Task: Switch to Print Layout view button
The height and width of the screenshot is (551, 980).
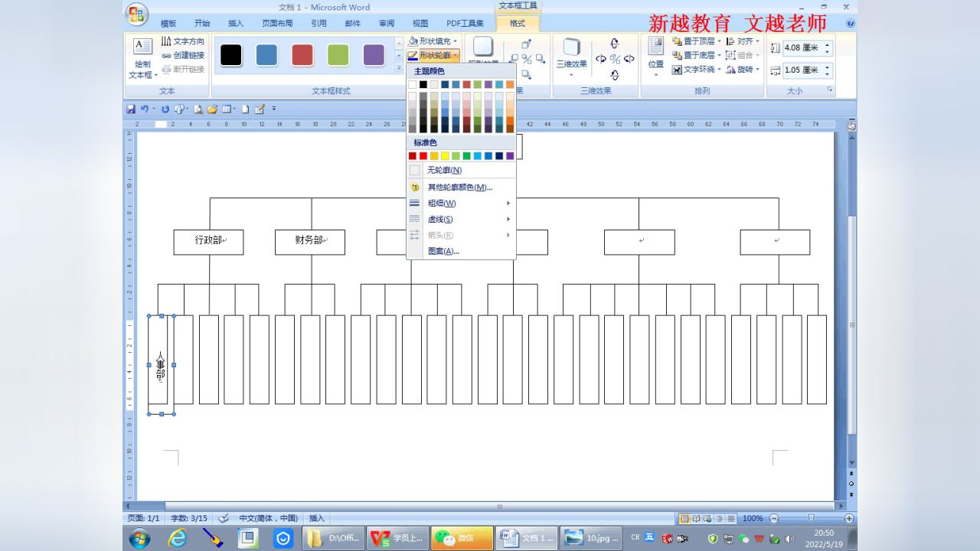Action: (684, 518)
